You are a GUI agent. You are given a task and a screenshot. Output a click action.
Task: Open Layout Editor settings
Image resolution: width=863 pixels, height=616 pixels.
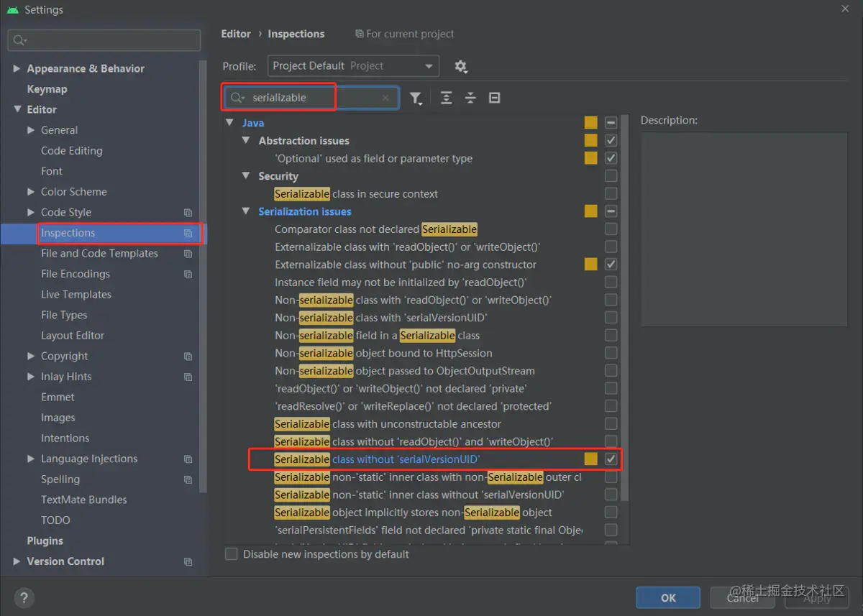[73, 336]
